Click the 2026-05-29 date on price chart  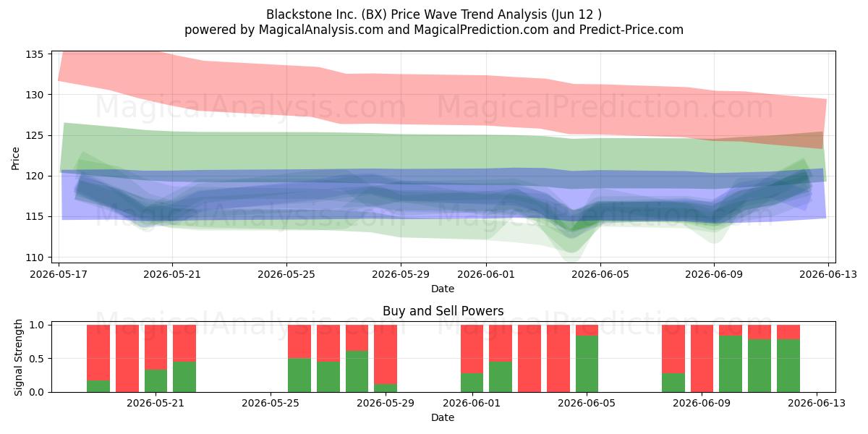pos(400,274)
